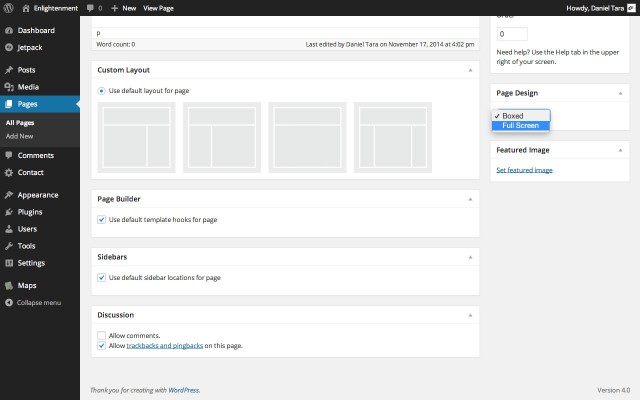
Task: Open the comments bubble icon in admin bar
Action: click(x=90, y=8)
